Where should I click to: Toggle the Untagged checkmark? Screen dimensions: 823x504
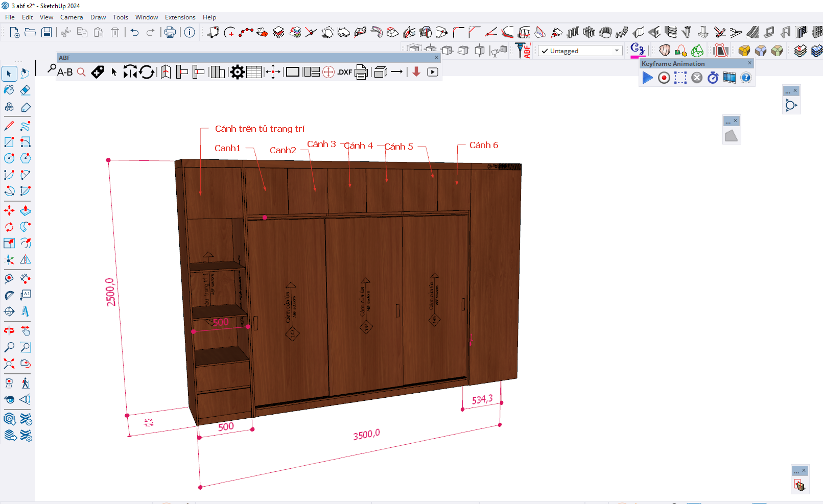click(545, 51)
